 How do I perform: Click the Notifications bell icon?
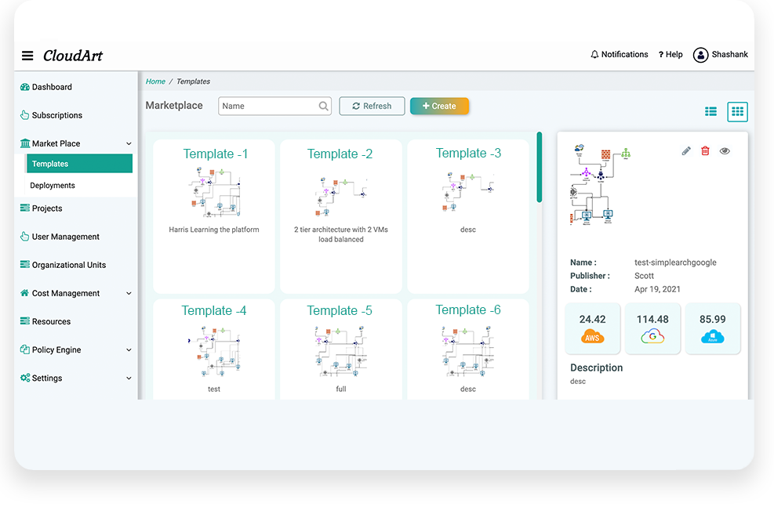(594, 55)
